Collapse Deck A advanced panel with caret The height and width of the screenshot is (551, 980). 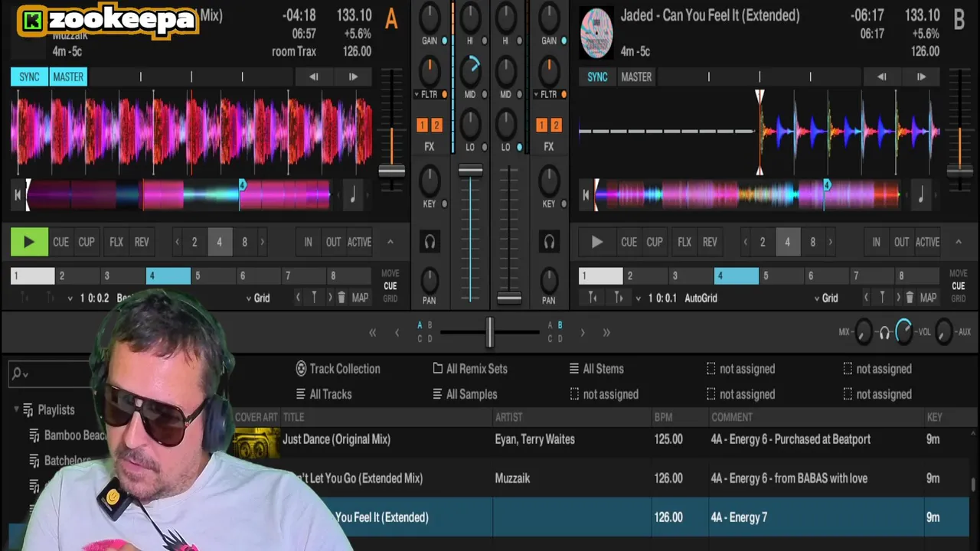point(390,242)
